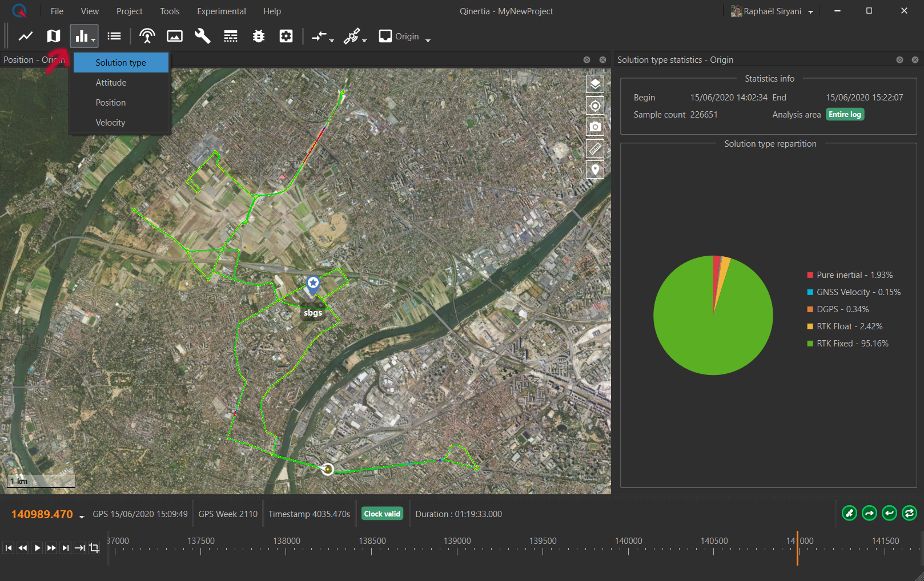Open the time series plot tool
This screenshot has height=581, width=924.
pyautogui.click(x=26, y=37)
